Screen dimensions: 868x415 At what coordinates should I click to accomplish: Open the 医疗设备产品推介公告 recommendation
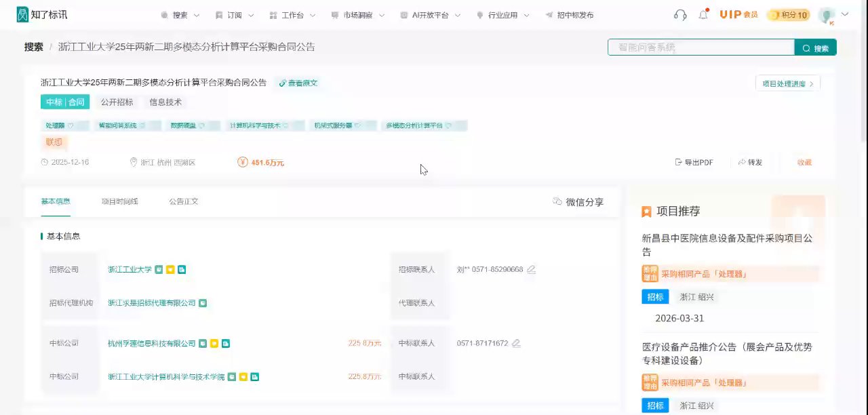pos(727,353)
